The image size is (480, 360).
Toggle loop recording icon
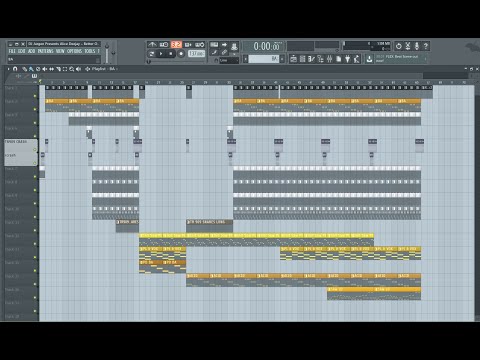coord(200,44)
